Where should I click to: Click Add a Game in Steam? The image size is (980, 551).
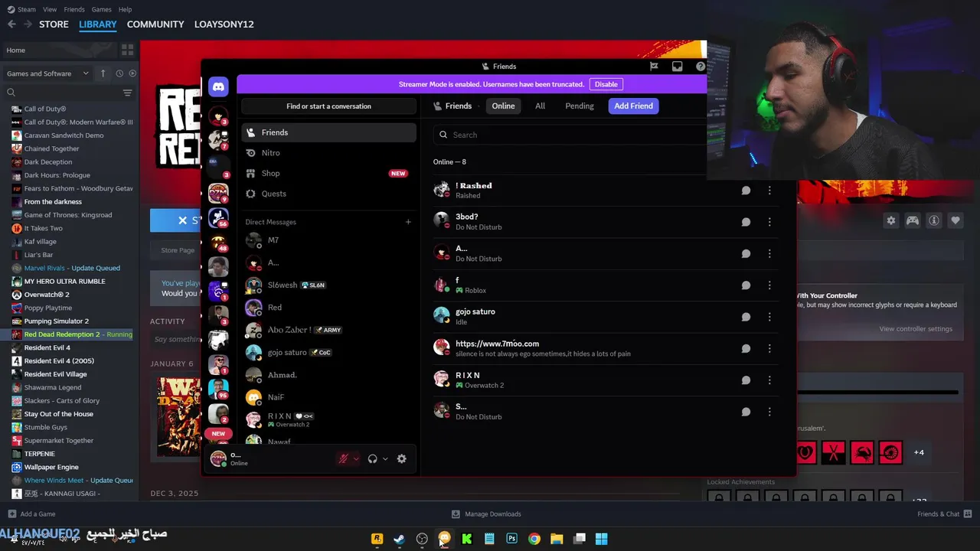point(31,514)
